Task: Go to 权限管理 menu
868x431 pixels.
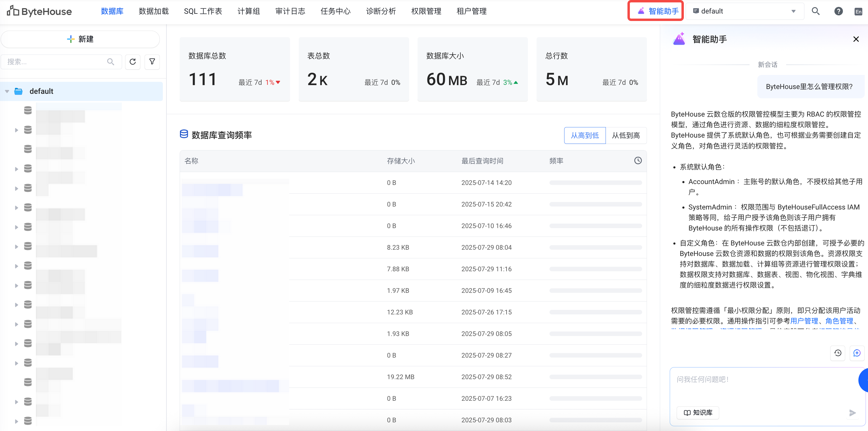Action: [x=426, y=11]
